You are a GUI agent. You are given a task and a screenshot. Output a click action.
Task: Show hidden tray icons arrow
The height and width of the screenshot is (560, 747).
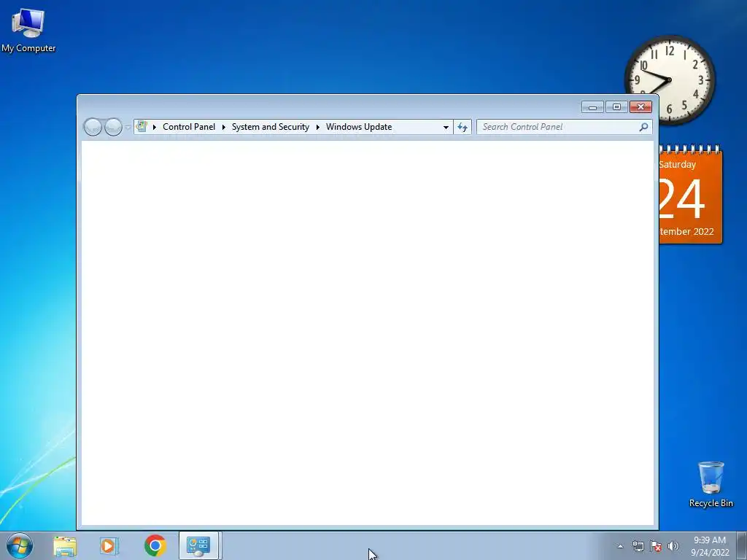[620, 546]
